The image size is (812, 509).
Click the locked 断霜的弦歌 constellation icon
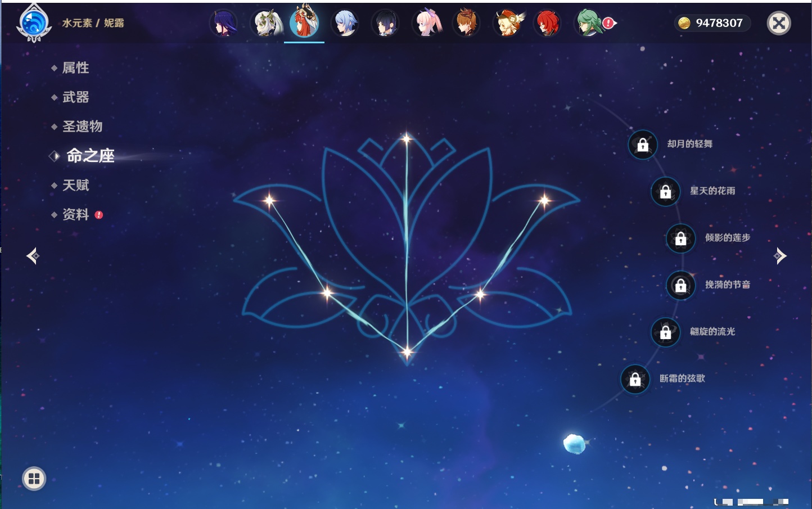click(635, 379)
